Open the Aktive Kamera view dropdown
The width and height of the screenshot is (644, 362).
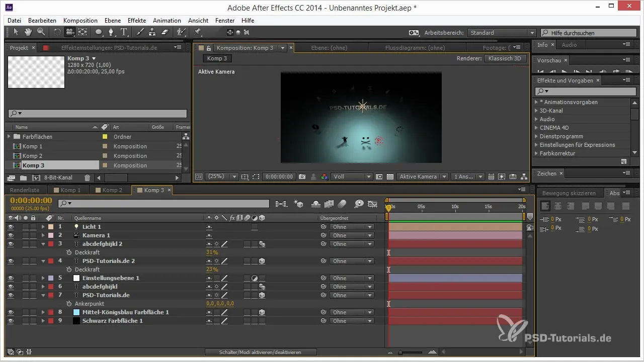point(423,177)
